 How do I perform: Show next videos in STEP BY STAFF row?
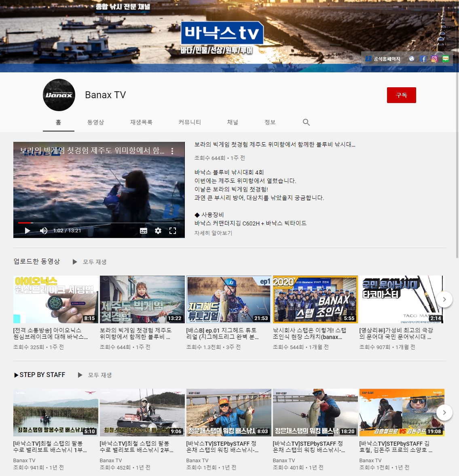[x=444, y=413]
